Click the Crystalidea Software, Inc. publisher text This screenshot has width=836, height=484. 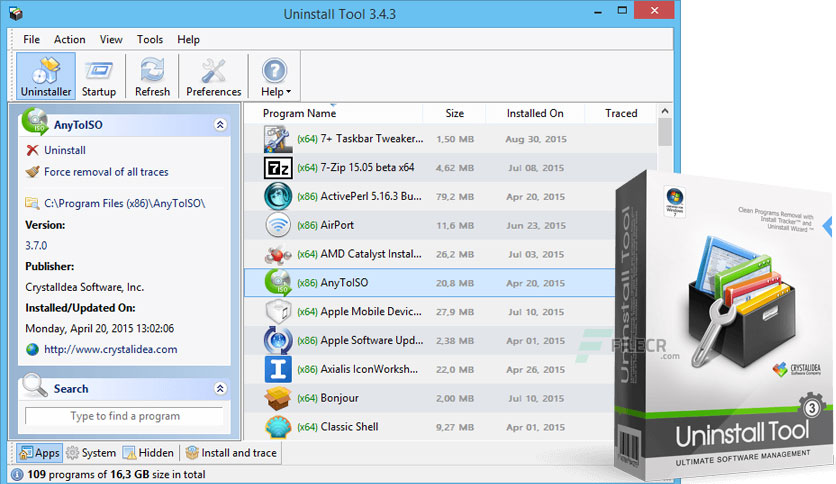point(84,287)
